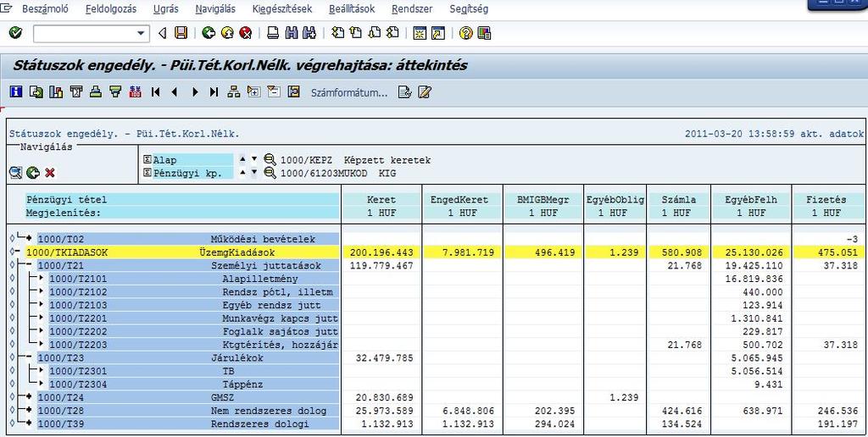The width and height of the screenshot is (868, 437).
Task: Click the sort descending icon
Action: click(115, 91)
